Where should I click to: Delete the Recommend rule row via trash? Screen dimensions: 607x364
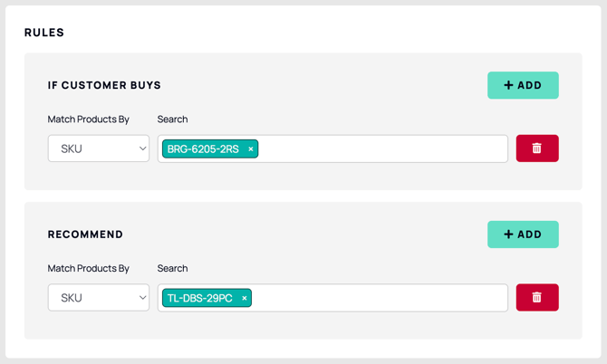(537, 298)
